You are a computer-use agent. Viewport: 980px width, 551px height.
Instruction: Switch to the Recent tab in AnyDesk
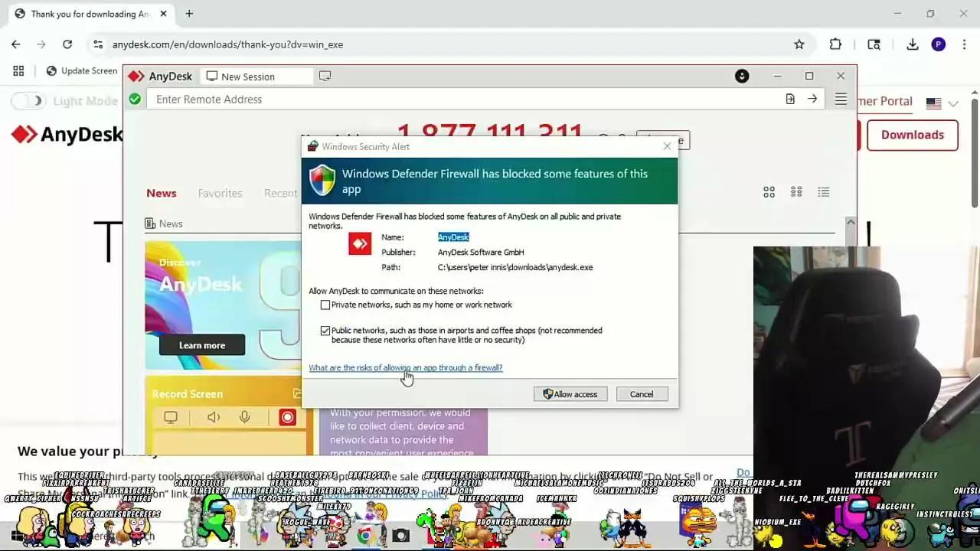click(281, 193)
